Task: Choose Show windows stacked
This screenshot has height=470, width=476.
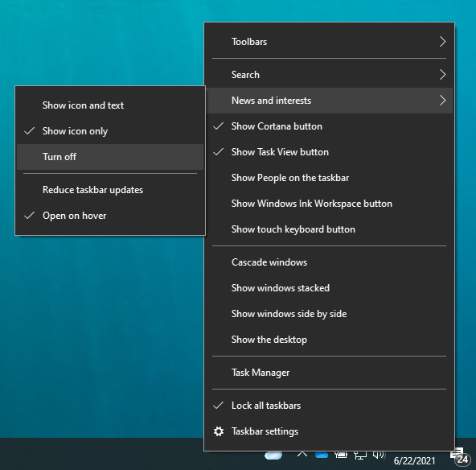Action: pos(330,288)
